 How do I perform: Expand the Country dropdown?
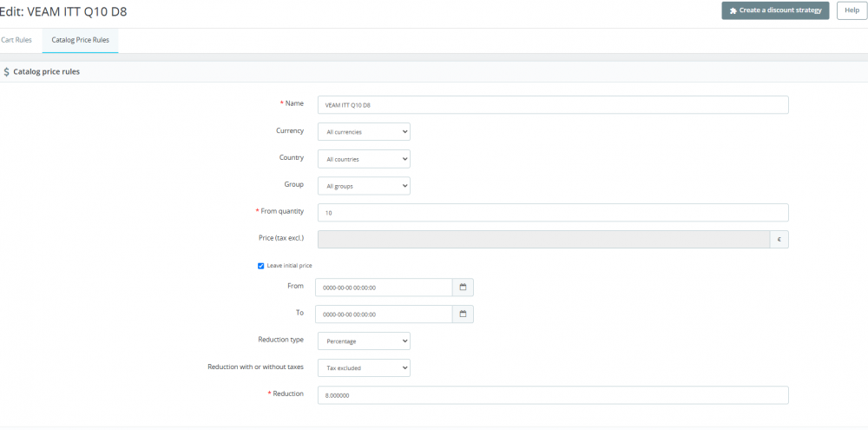363,159
